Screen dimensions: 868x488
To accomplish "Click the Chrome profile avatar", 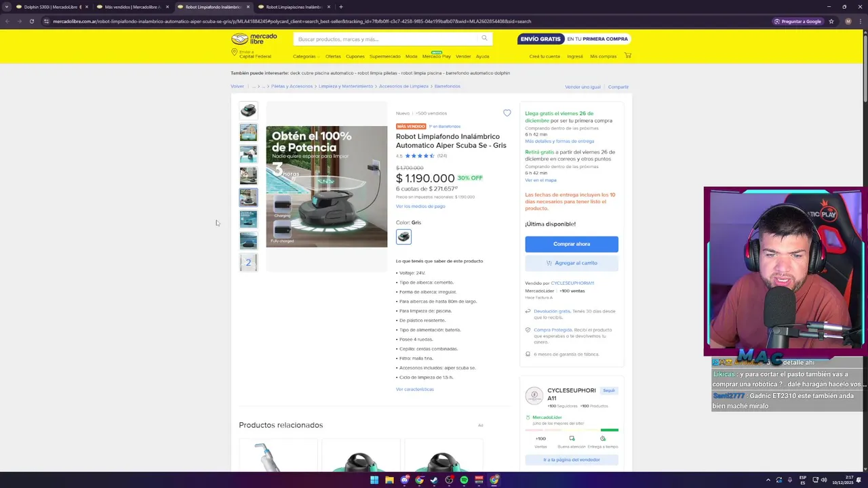I will coord(848,21).
